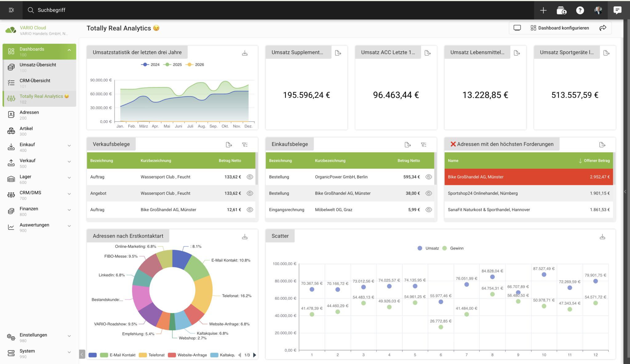Export the Umsatz Supplement widget
The height and width of the screenshot is (364, 630).
[338, 53]
